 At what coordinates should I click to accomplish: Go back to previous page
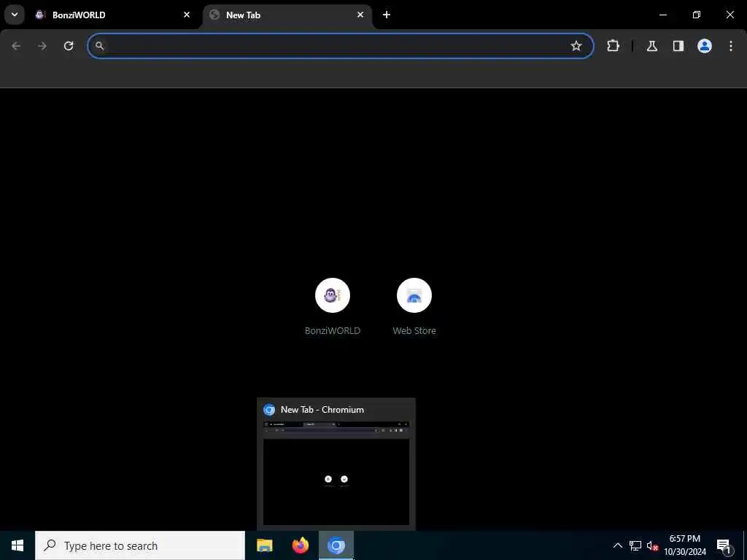(16, 46)
